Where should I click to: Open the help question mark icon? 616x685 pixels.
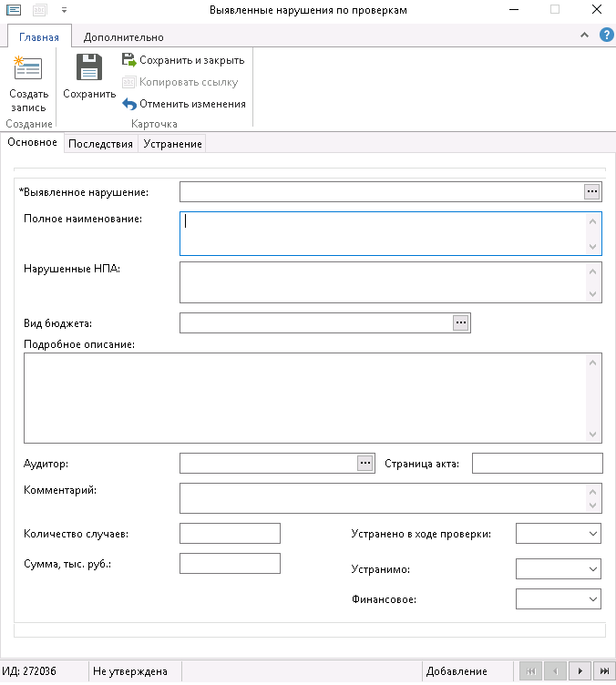(x=606, y=35)
